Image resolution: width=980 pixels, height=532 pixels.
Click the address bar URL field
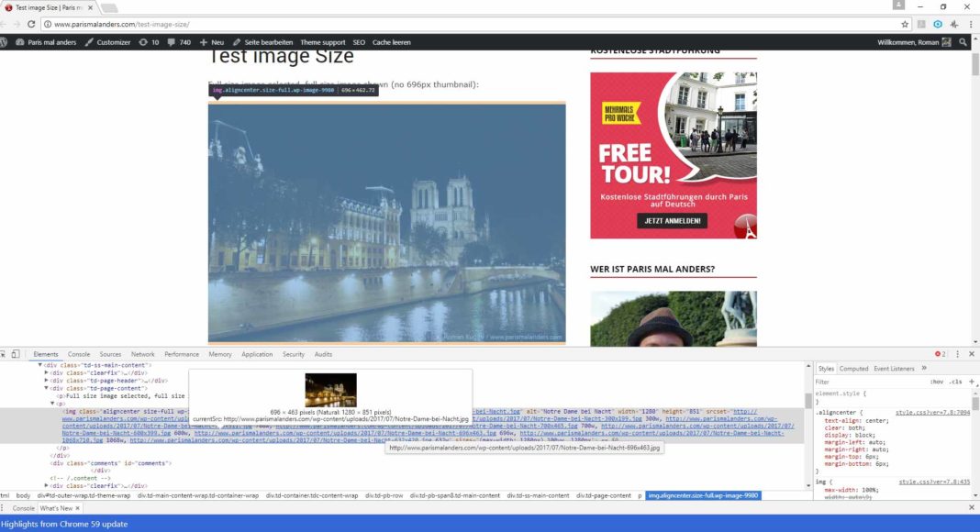469,24
